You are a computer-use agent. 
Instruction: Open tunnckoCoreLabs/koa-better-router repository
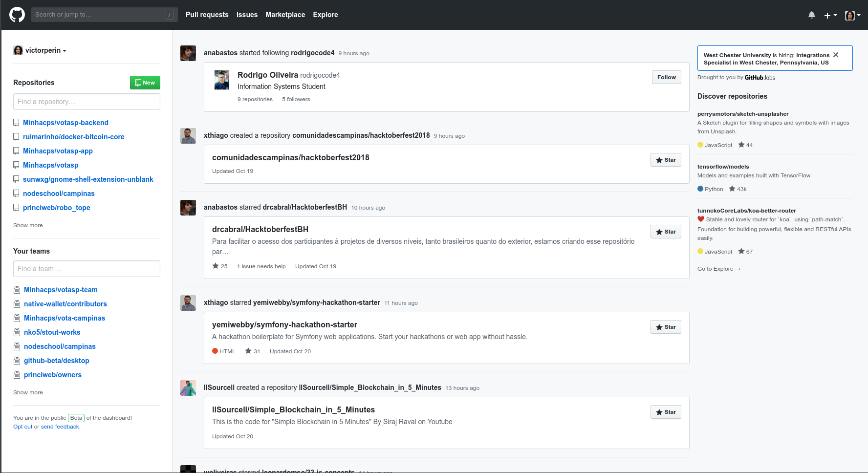point(746,211)
